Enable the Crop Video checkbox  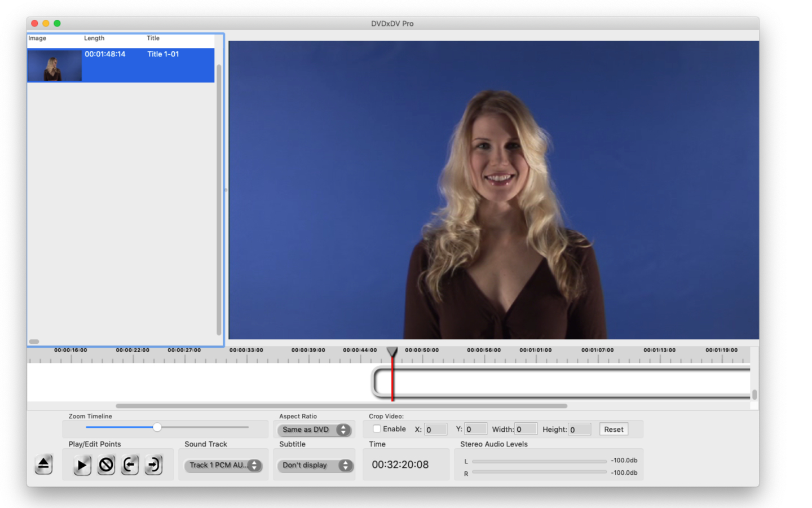coord(377,429)
